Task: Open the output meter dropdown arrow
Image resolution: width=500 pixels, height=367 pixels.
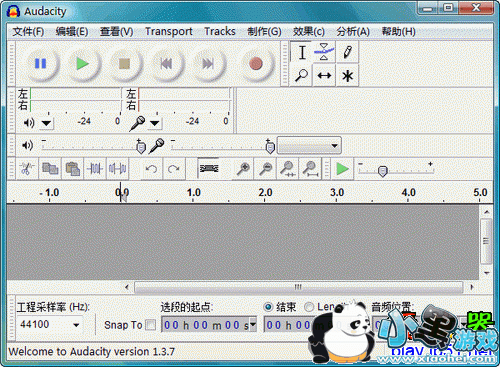Action: click(x=46, y=123)
